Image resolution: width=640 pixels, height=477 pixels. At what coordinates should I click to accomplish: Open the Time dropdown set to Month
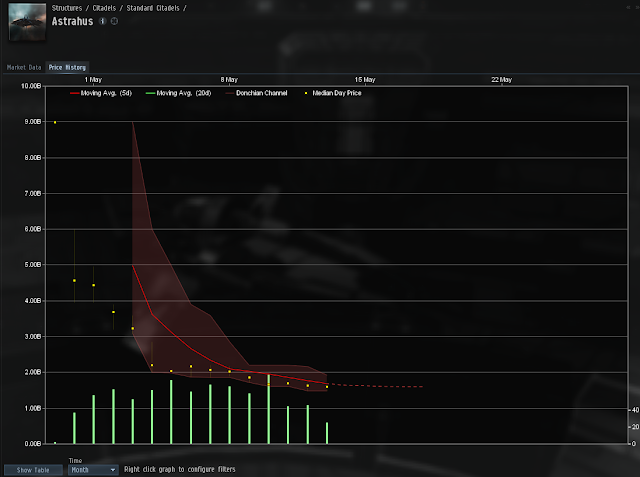93,470
